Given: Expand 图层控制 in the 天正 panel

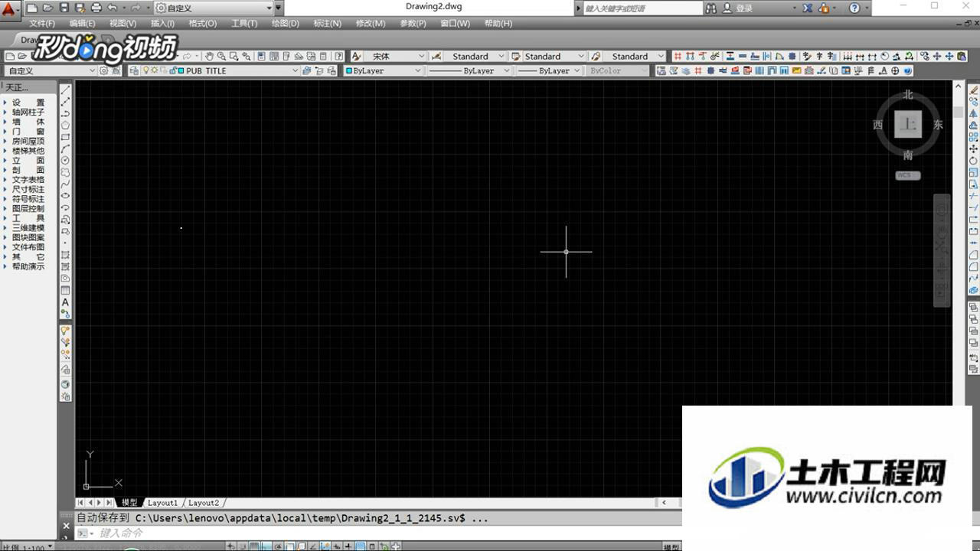Looking at the screenshot, I should (24, 208).
